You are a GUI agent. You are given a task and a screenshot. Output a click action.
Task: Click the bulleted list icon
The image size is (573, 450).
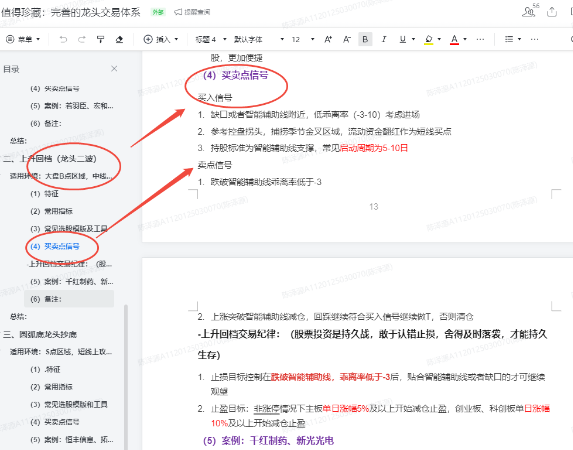[x=509, y=39]
